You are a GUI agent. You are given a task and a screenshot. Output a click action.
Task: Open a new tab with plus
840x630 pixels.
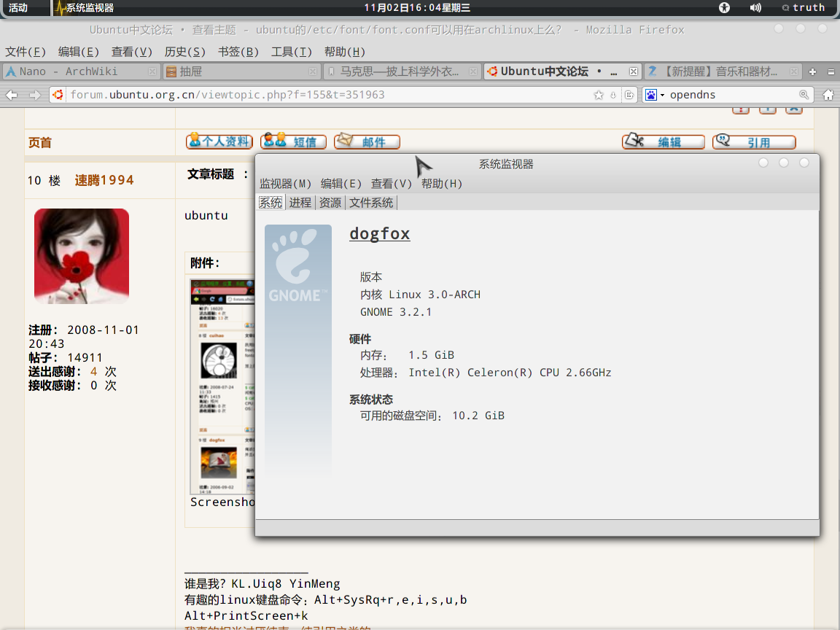(x=812, y=71)
